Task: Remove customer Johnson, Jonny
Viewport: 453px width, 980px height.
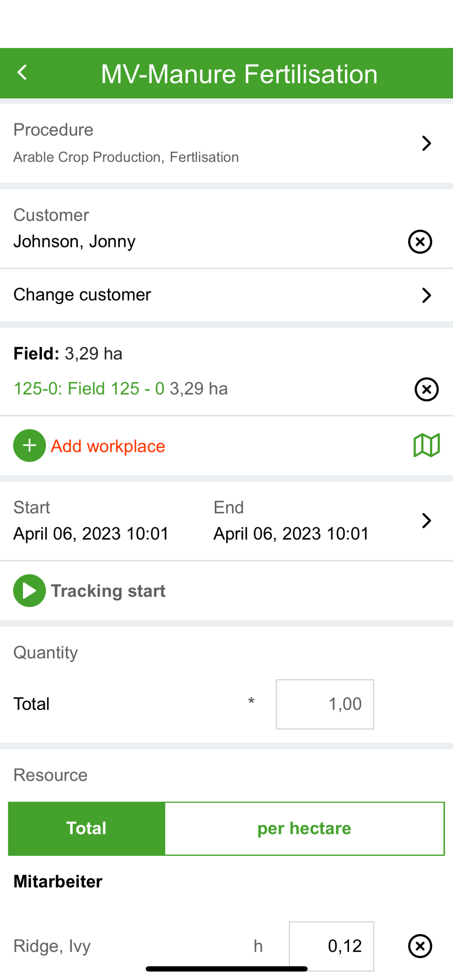Action: pyautogui.click(x=420, y=242)
